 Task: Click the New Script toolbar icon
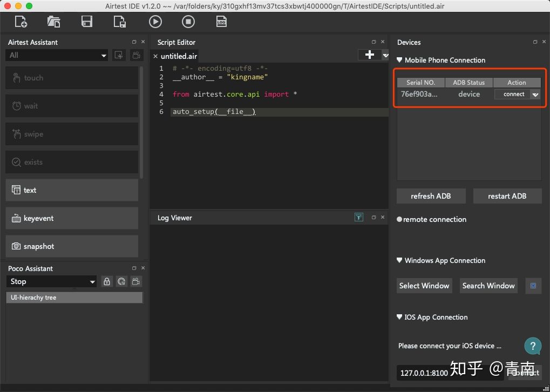pos(21,22)
